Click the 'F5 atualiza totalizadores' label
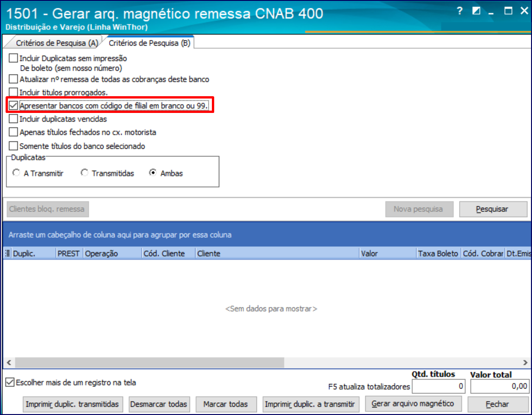 369,387
